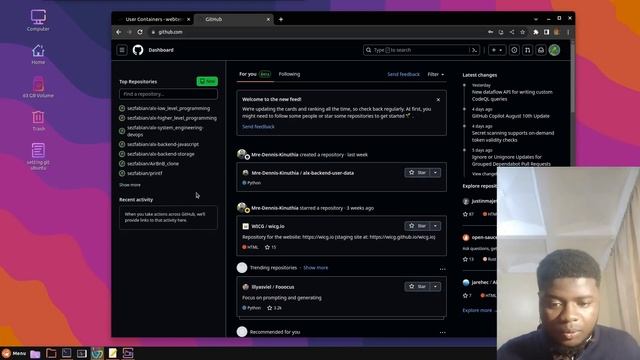The width and height of the screenshot is (640, 360).
Task: Open the Notifications inbox icon
Action: pos(541,50)
